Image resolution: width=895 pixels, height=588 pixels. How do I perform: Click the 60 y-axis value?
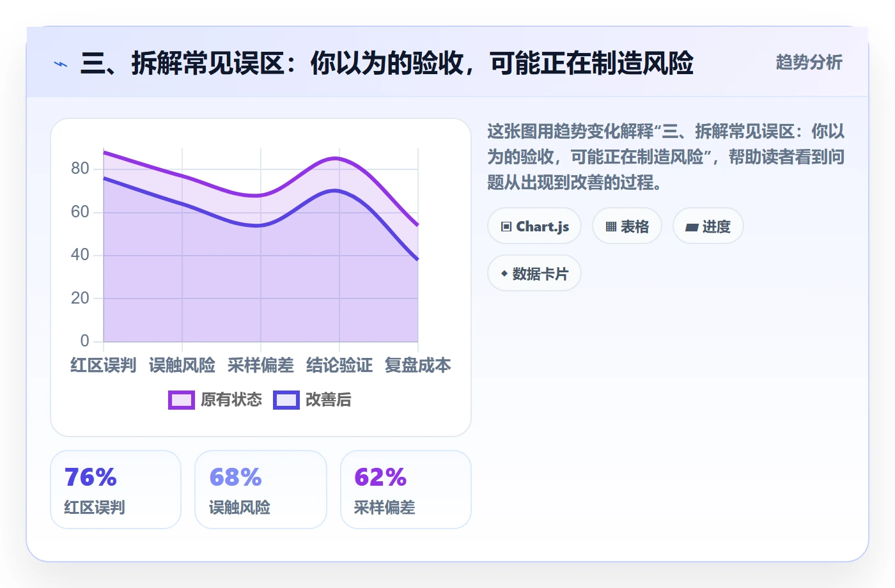coord(80,212)
